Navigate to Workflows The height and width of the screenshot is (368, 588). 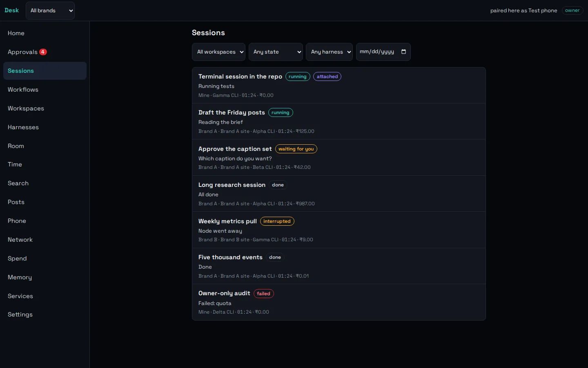tap(45, 90)
